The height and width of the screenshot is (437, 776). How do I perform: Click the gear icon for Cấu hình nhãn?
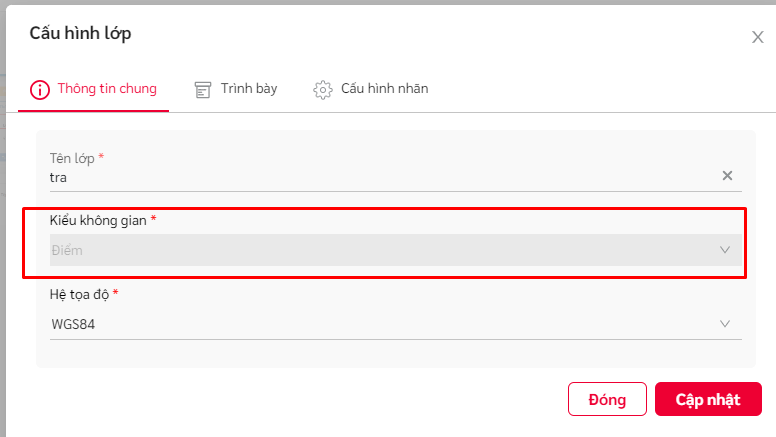(323, 90)
